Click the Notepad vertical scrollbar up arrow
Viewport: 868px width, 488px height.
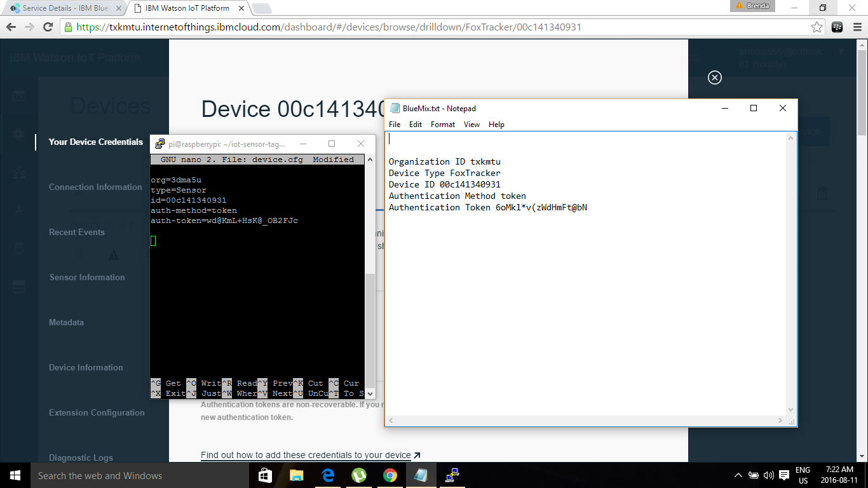tap(791, 138)
